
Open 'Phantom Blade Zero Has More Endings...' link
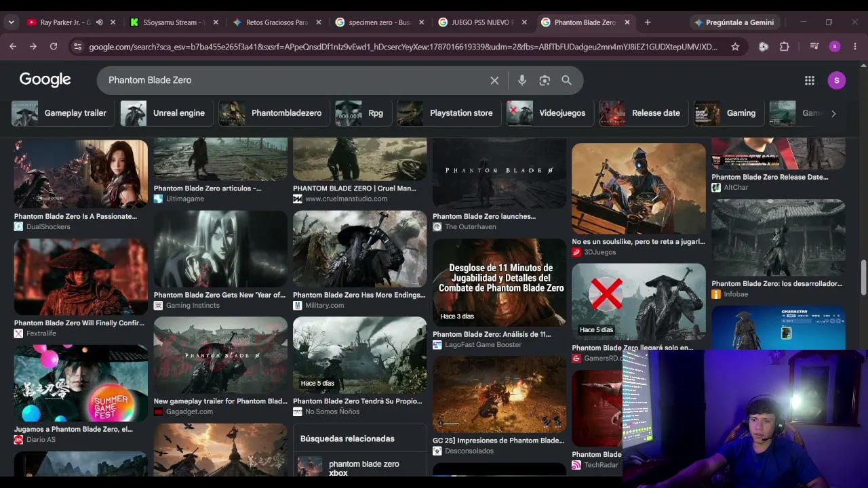coord(359,295)
